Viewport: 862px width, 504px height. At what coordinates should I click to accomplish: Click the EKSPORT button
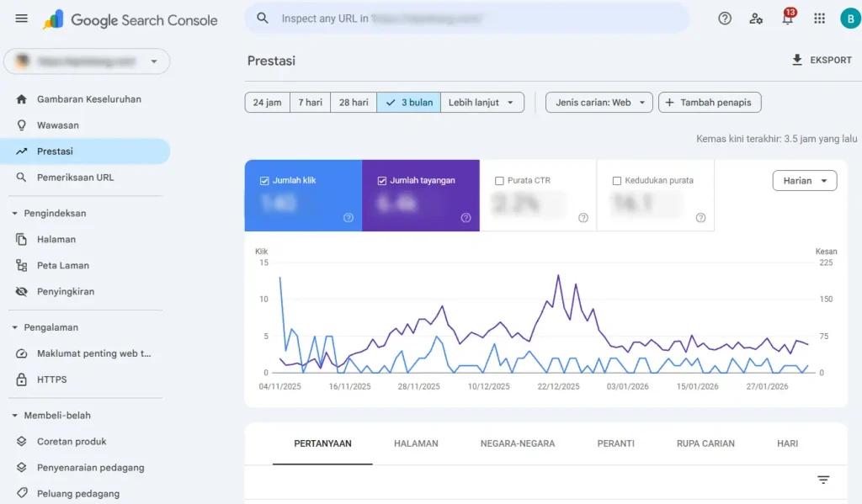coord(822,61)
